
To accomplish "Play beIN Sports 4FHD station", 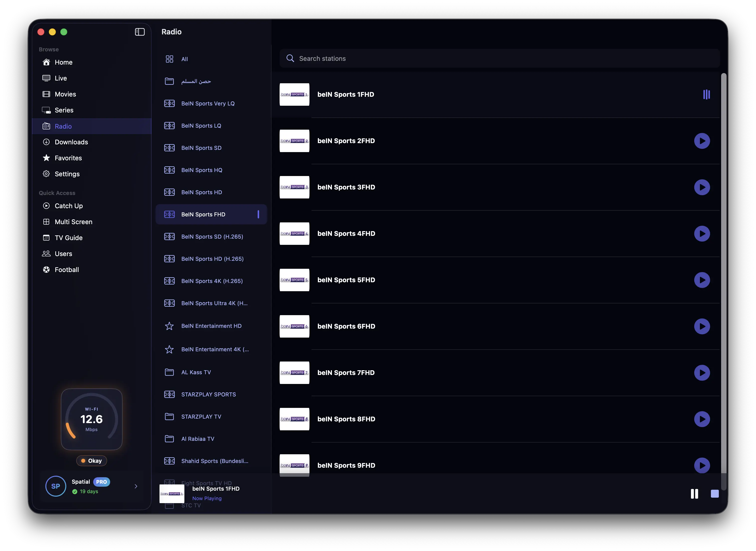I will (x=702, y=233).
